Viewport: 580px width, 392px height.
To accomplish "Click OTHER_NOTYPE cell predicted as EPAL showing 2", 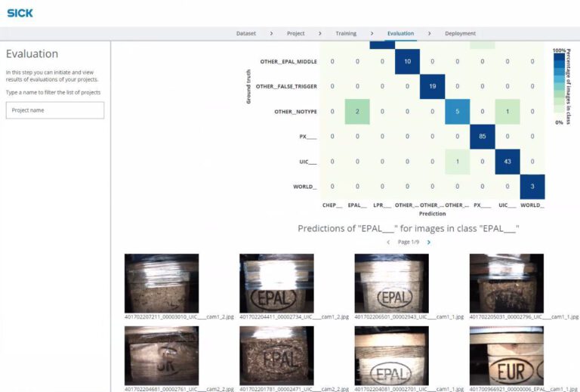I will 357,112.
